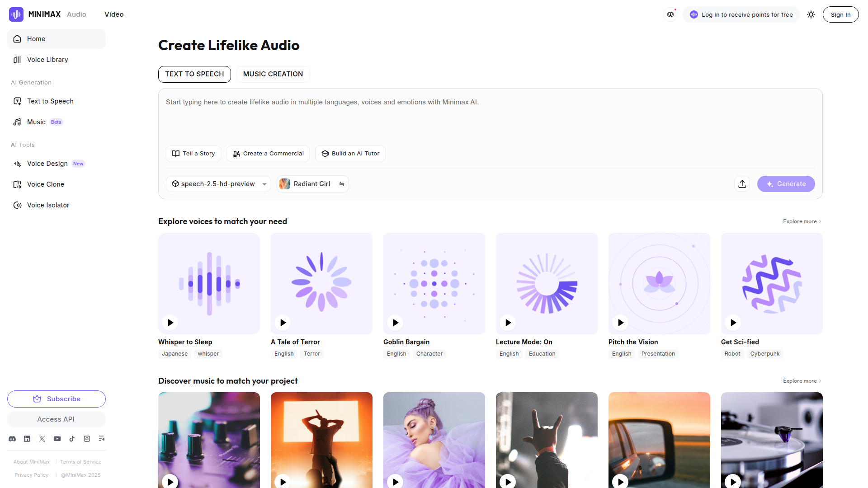This screenshot has height=488, width=868.
Task: Play the Whisper to Sleep voice sample
Action: tap(170, 323)
